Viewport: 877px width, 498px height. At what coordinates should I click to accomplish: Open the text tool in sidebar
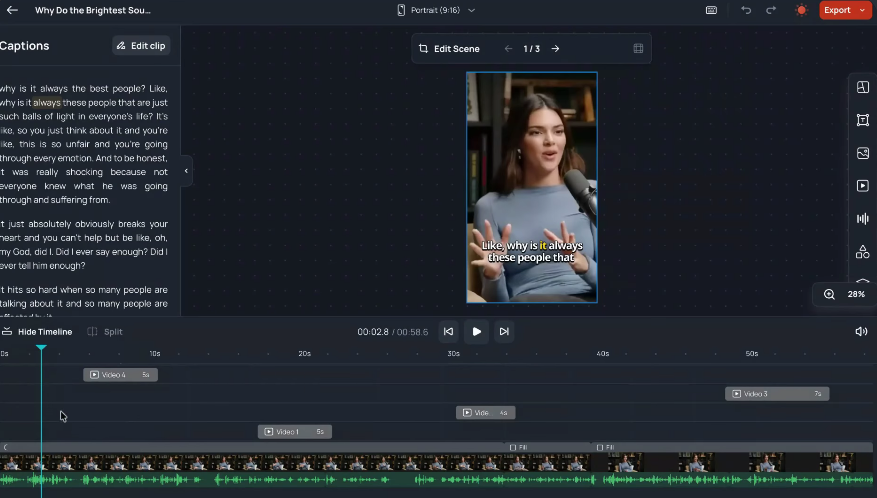click(862, 120)
